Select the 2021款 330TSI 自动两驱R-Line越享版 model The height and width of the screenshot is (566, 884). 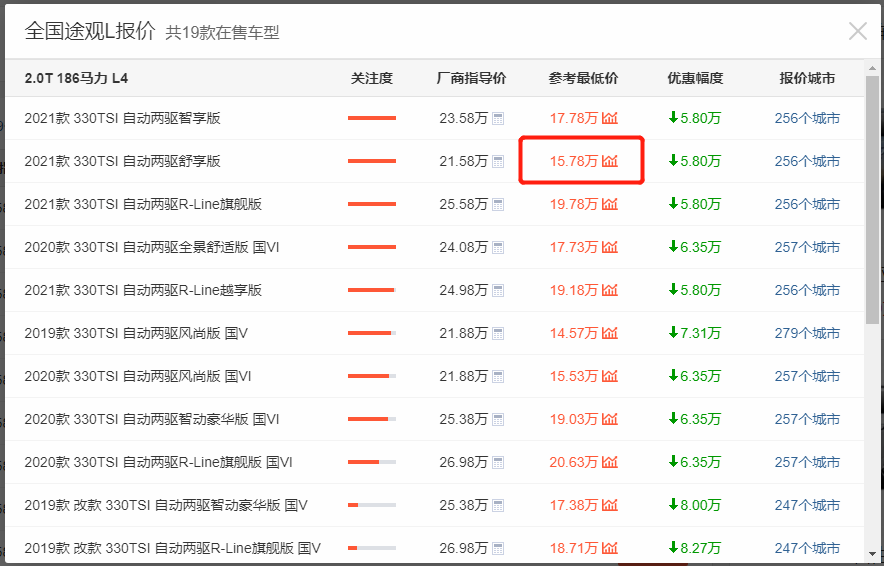pos(143,290)
